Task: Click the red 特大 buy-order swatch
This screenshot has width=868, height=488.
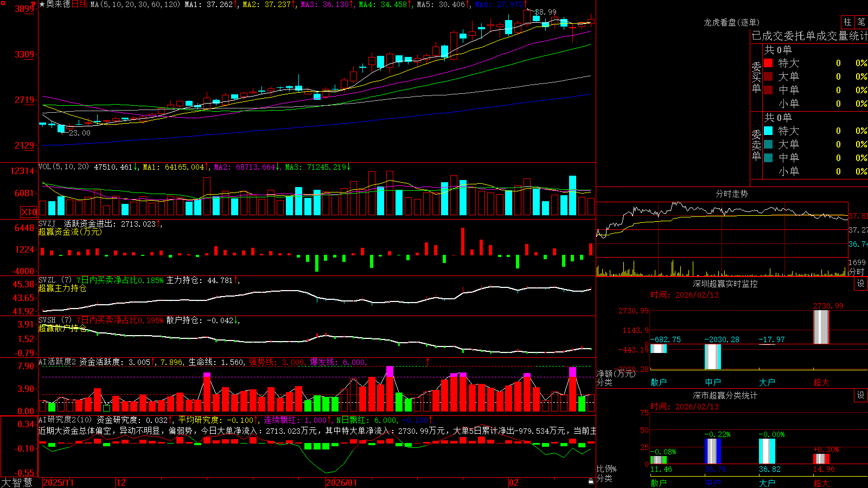Action: coord(768,63)
